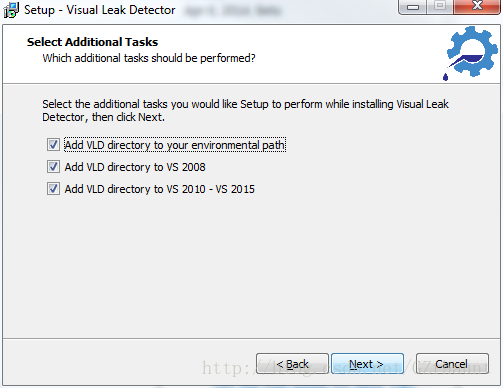Click the label 'Add VLD directory to your environmental path'

click(x=175, y=145)
